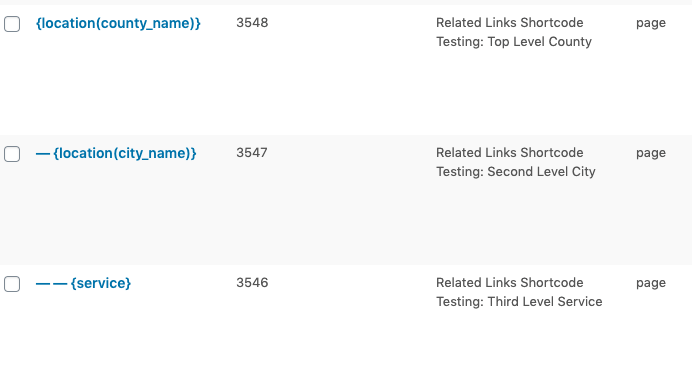Select the {location(county_name)} row checkbox
The height and width of the screenshot is (373, 692).
point(12,24)
